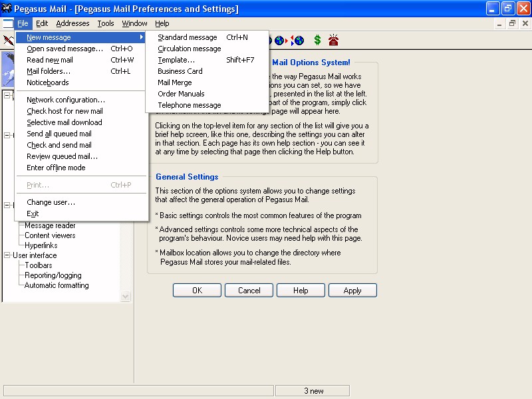Select Hyperlinks in the tree

(x=41, y=245)
